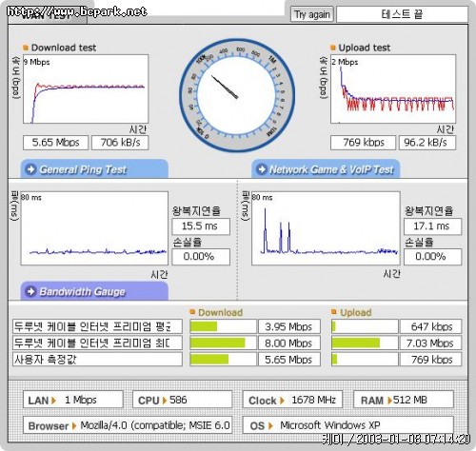
Task: Click the 15.5 ms round-trip delay field
Action: click(x=201, y=226)
